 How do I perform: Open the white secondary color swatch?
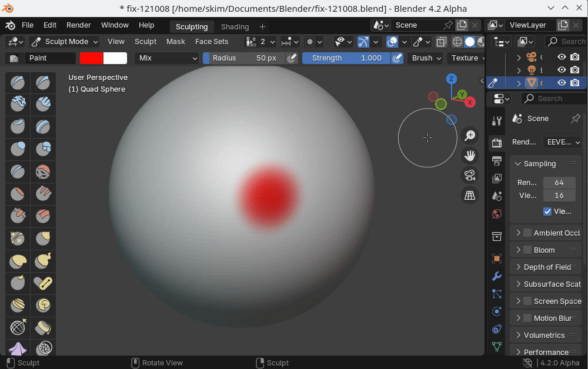tap(115, 58)
